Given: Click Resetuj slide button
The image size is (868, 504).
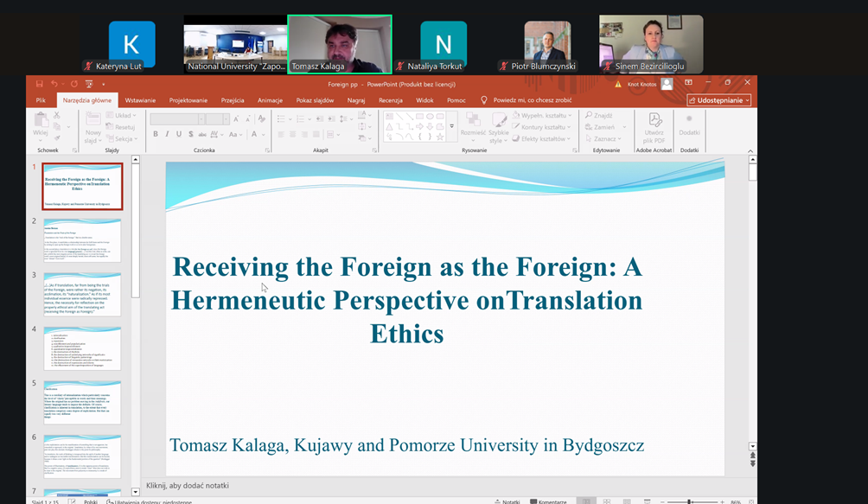Looking at the screenshot, I should [123, 127].
